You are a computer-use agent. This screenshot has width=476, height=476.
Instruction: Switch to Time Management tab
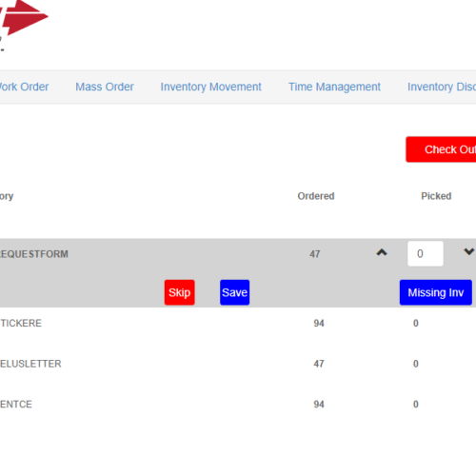click(334, 87)
